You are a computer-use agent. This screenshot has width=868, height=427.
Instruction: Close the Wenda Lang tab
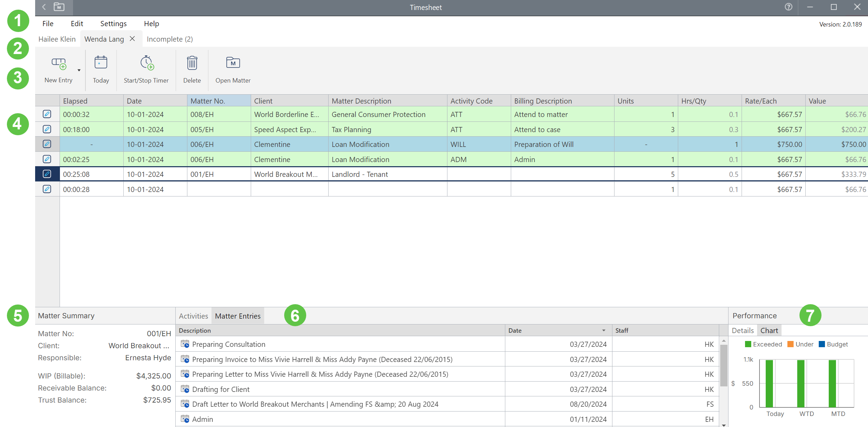(x=132, y=39)
